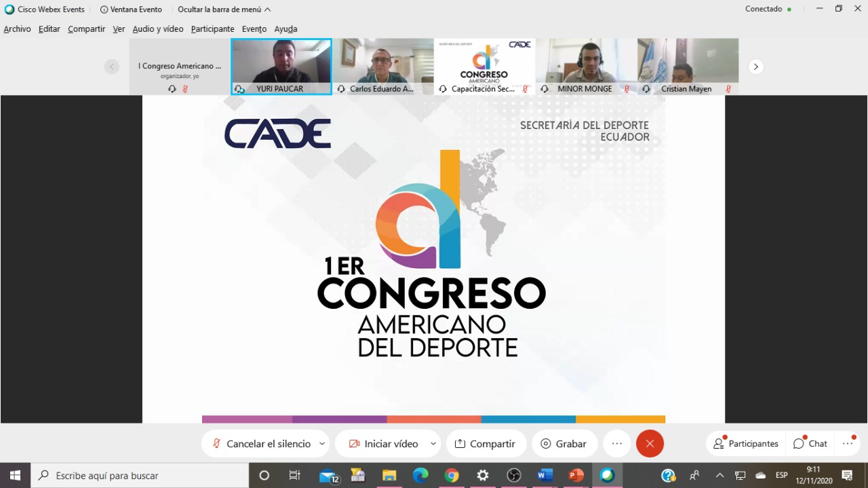This screenshot has height=488, width=868.
Task: Open the Chat panel
Action: (810, 444)
